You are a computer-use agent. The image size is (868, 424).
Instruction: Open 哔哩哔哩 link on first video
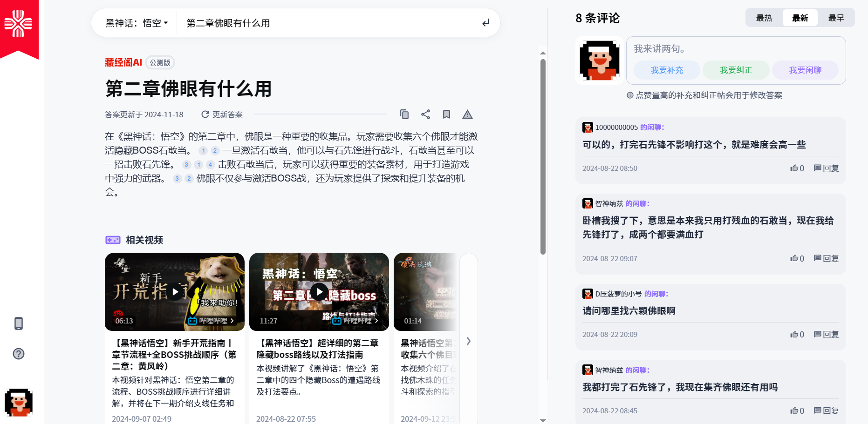coord(211,321)
